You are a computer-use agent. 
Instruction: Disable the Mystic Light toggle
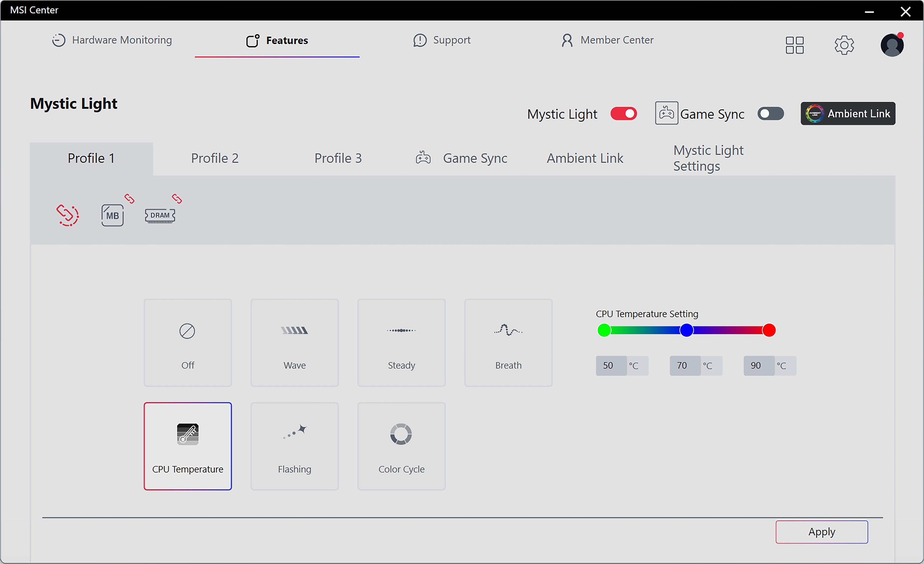(x=624, y=114)
